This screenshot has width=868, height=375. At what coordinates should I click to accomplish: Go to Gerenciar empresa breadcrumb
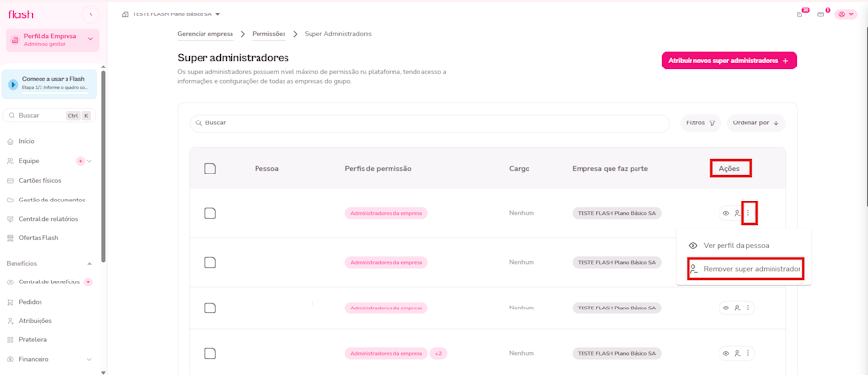tap(205, 34)
